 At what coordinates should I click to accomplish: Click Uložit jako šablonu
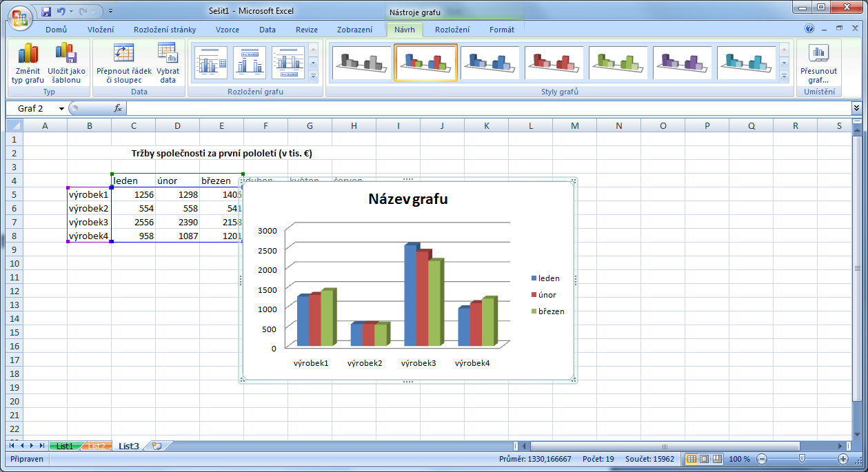[67, 63]
